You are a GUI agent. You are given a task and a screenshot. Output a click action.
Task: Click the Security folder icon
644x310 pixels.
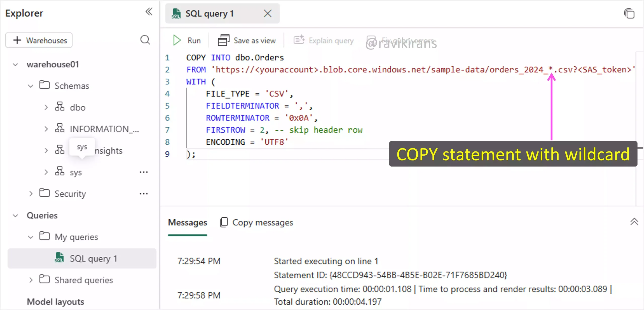click(x=45, y=193)
